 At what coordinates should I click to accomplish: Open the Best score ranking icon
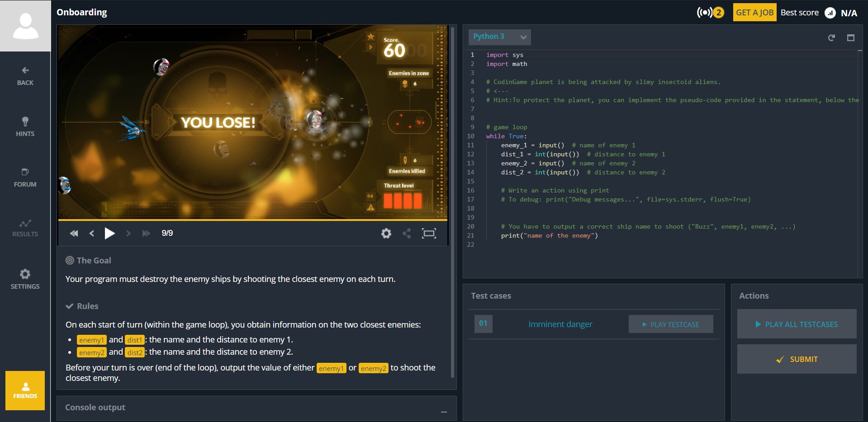pyautogui.click(x=830, y=13)
